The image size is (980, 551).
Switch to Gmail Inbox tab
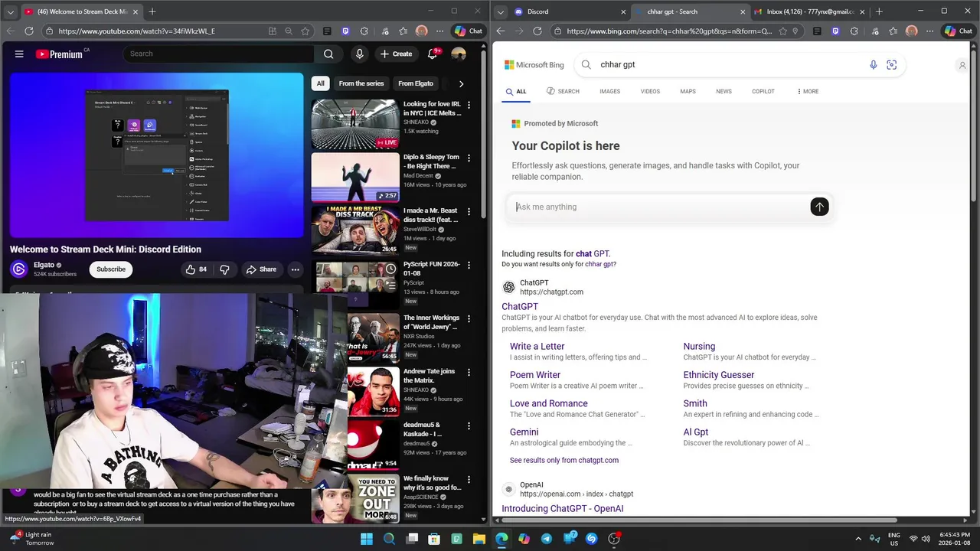coord(808,11)
